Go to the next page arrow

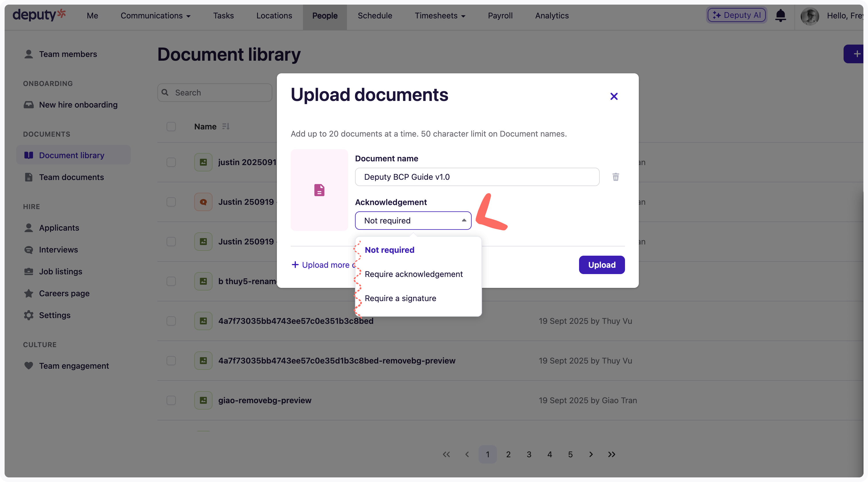pyautogui.click(x=591, y=454)
